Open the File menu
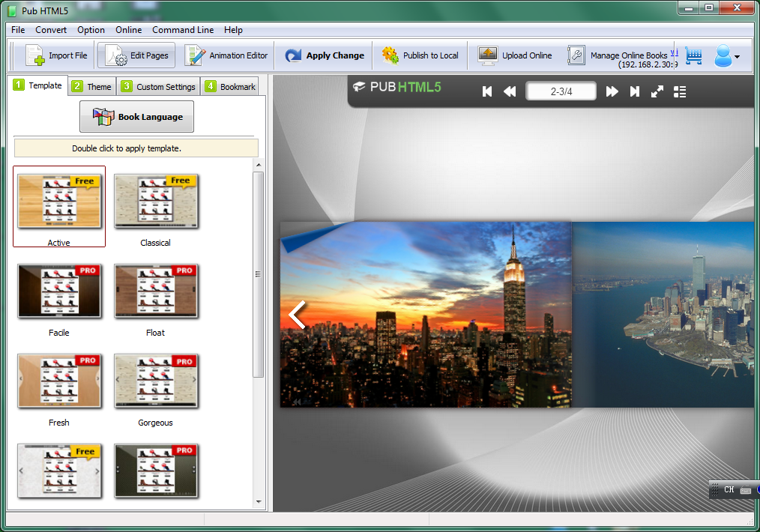This screenshot has width=760, height=532. tap(18, 29)
